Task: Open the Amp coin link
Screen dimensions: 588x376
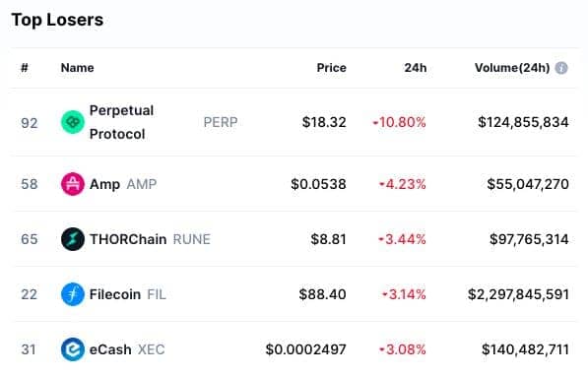Action: point(104,184)
